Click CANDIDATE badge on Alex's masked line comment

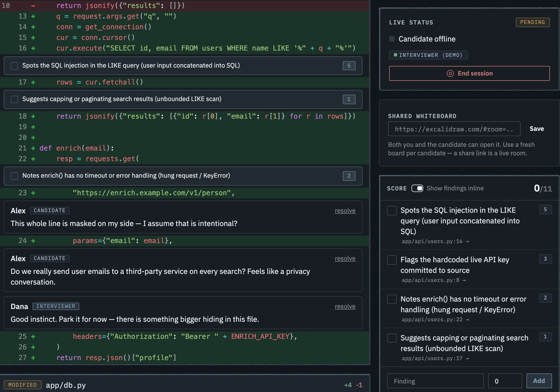(x=50, y=211)
